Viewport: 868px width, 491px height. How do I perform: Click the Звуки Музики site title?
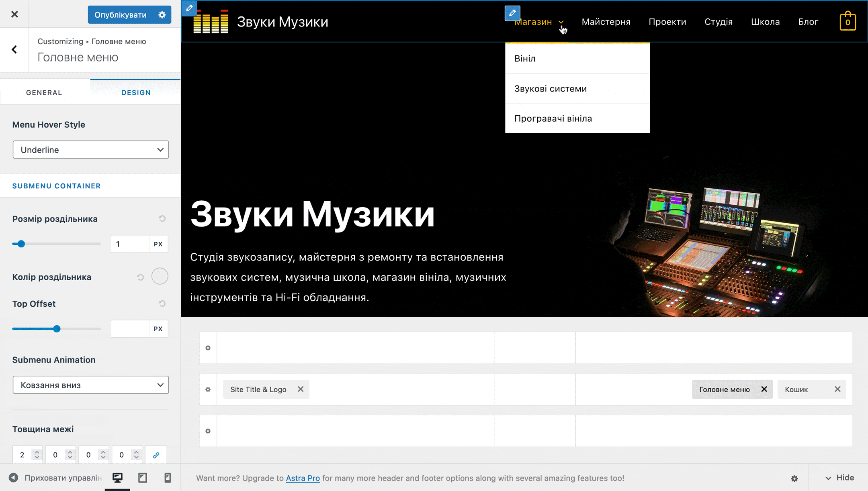point(283,22)
